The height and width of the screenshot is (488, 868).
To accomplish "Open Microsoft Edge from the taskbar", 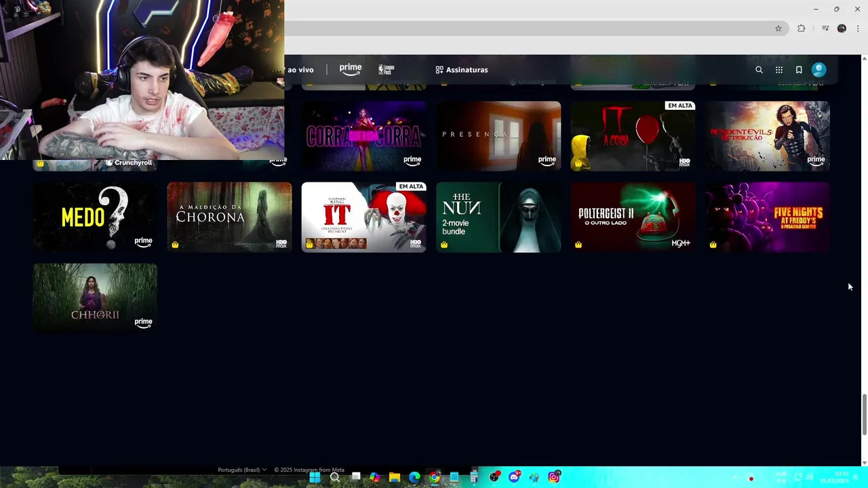I will point(414,477).
